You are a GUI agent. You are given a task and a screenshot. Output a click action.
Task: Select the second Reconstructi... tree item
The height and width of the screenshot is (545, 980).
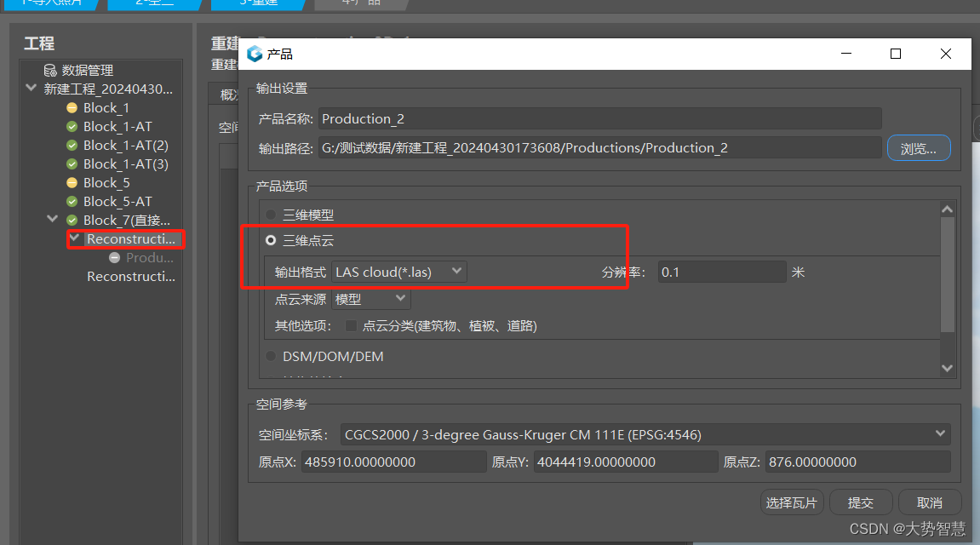(x=131, y=276)
